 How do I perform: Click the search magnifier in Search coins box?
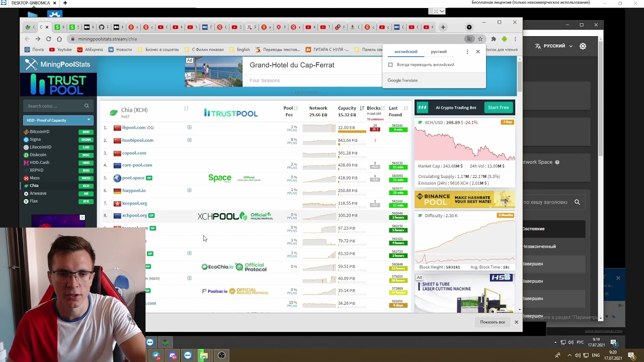tap(87, 106)
